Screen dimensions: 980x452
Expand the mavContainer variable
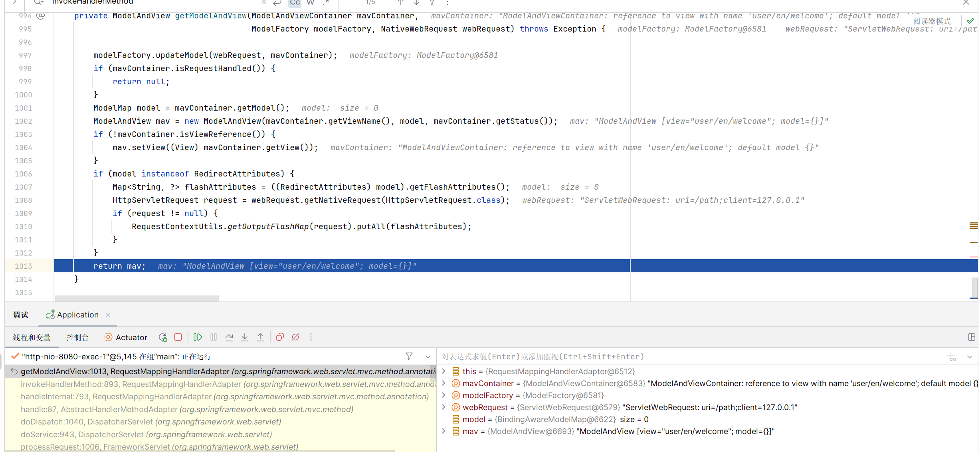tap(443, 383)
